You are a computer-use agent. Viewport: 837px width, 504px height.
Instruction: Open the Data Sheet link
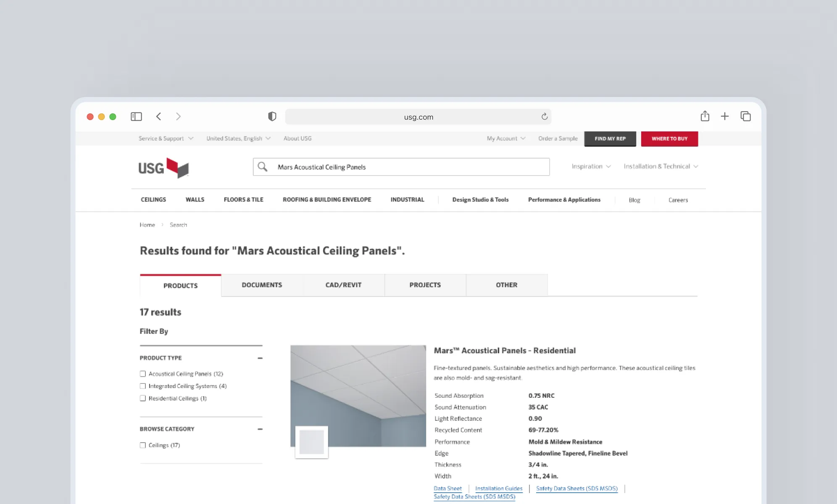point(447,488)
